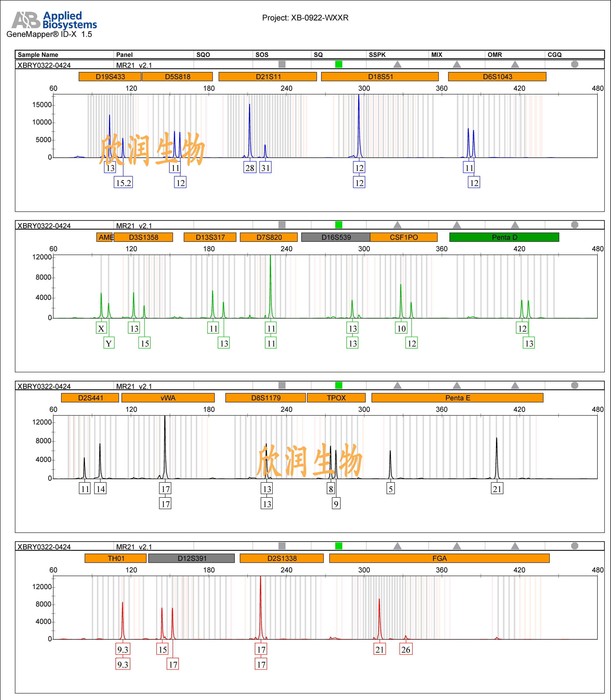Click the tall red D2S1338 peak
The height and width of the screenshot is (700, 611).
click(x=260, y=608)
